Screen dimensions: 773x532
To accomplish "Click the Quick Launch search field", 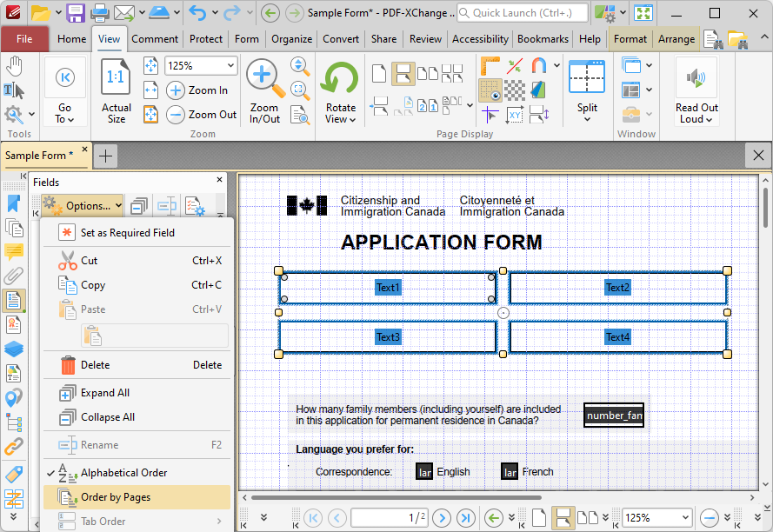I will [x=523, y=13].
